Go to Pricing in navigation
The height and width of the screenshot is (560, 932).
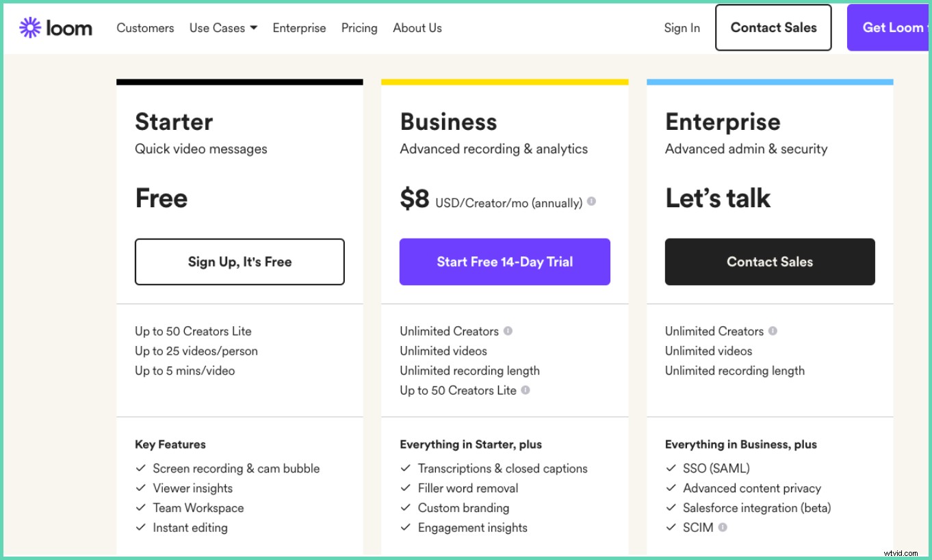[x=359, y=28]
